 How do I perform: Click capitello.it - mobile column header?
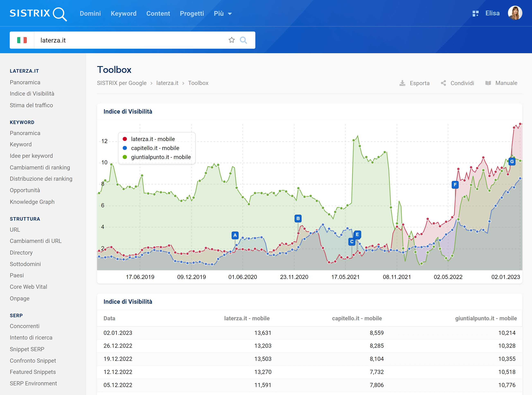pyautogui.click(x=357, y=318)
